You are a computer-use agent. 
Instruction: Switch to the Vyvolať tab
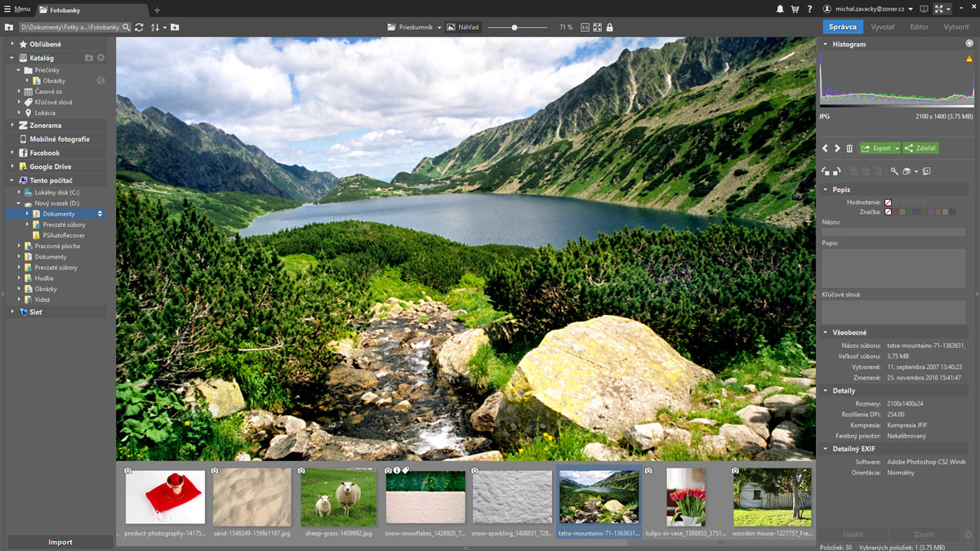click(x=883, y=27)
